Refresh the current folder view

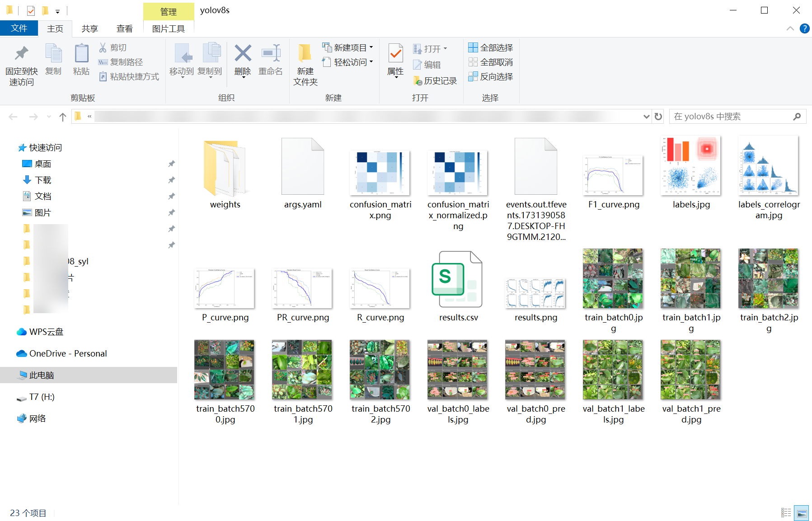coord(658,117)
